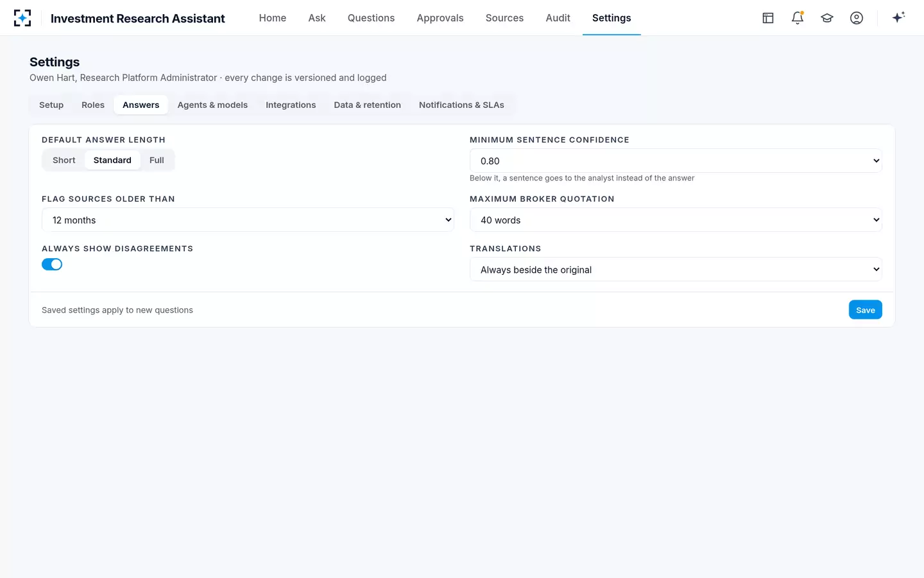Click the Investment Research Assistant logo icon

click(22, 18)
